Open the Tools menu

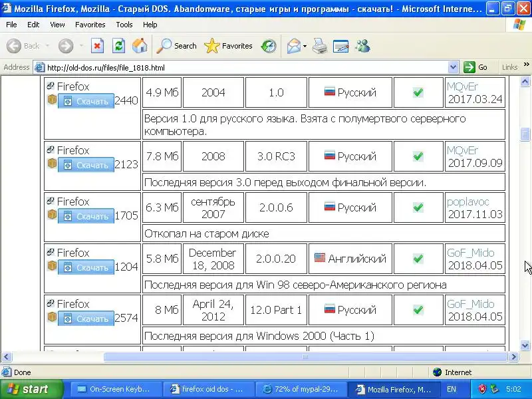tap(124, 25)
